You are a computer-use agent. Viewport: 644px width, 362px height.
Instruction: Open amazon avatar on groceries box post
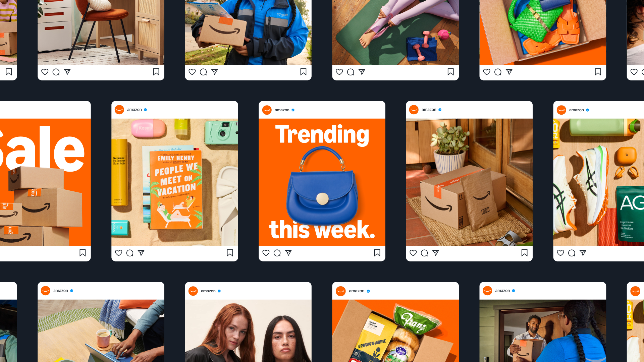pyautogui.click(x=340, y=291)
